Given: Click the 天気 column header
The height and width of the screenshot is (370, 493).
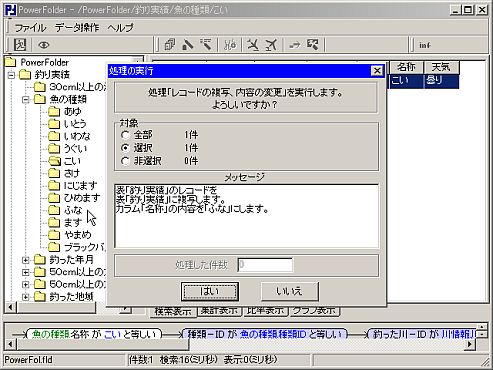Looking at the screenshot, I should tap(441, 67).
